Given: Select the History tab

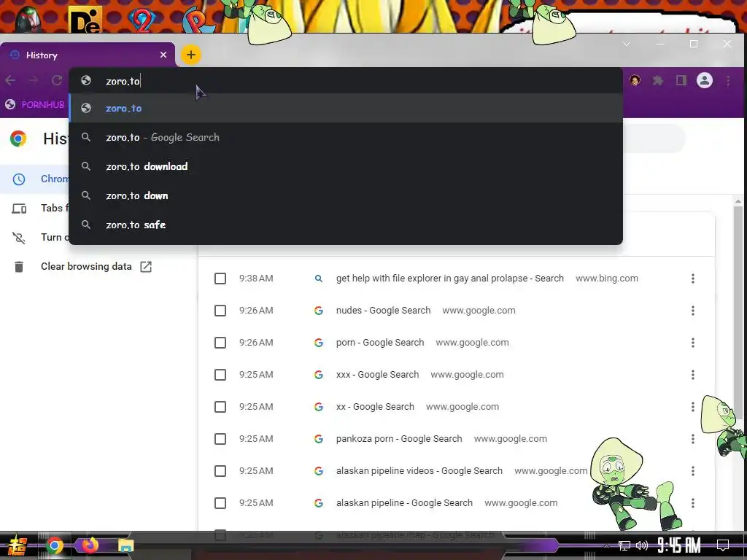Looking at the screenshot, I should pos(88,55).
